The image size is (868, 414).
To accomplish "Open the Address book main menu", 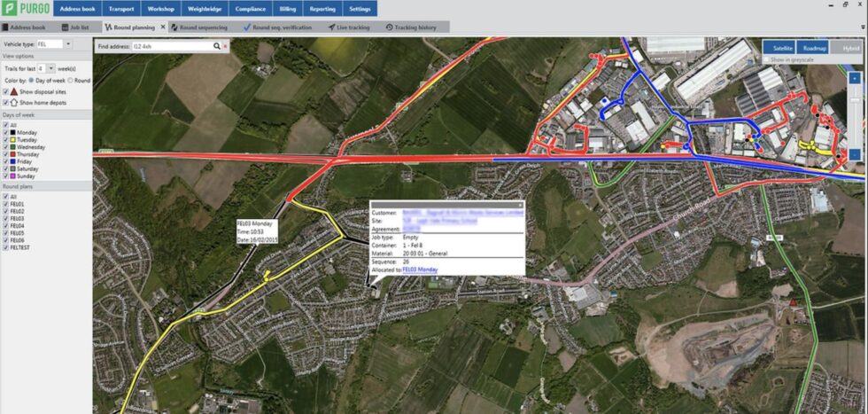I will [x=77, y=9].
